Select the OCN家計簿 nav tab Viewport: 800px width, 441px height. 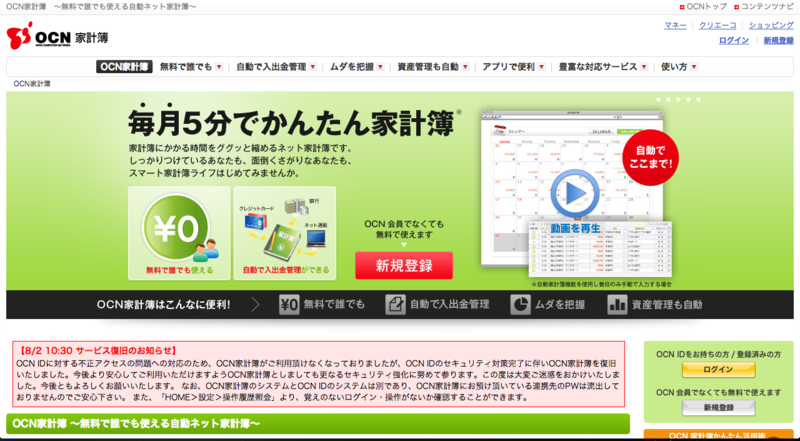[x=124, y=67]
